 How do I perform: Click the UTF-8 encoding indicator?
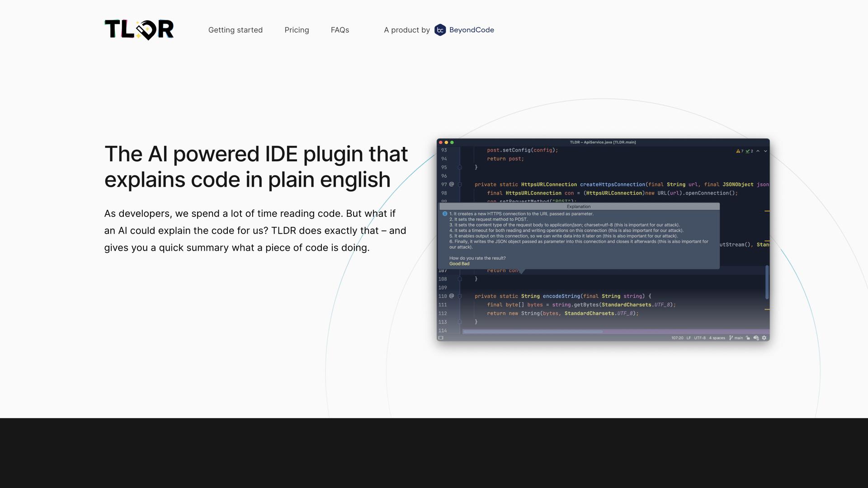point(700,338)
